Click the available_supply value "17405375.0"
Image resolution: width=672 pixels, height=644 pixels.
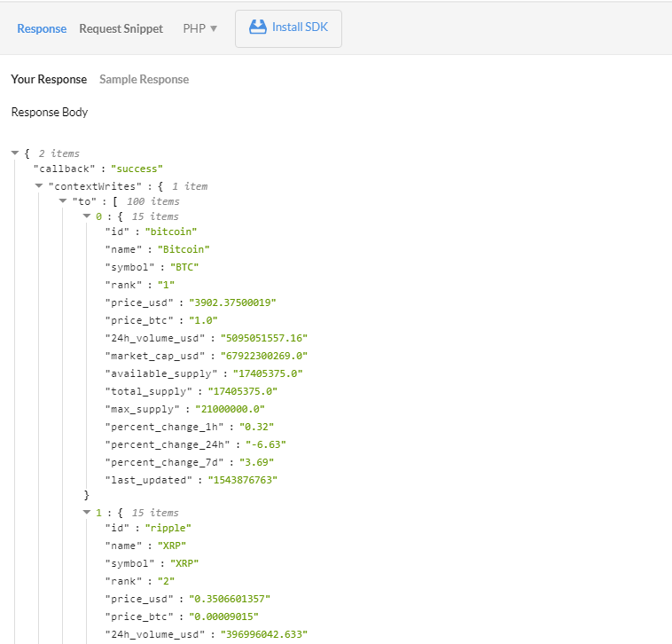(x=268, y=373)
